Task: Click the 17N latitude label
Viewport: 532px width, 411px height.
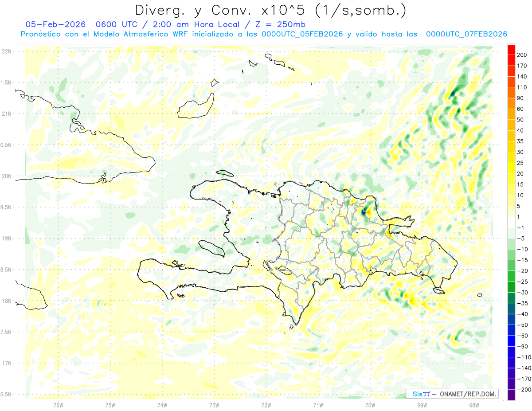Action: tap(6, 363)
